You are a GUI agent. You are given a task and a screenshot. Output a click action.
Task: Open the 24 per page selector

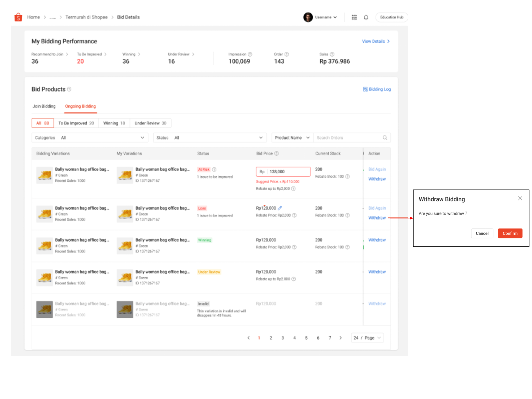point(367,338)
